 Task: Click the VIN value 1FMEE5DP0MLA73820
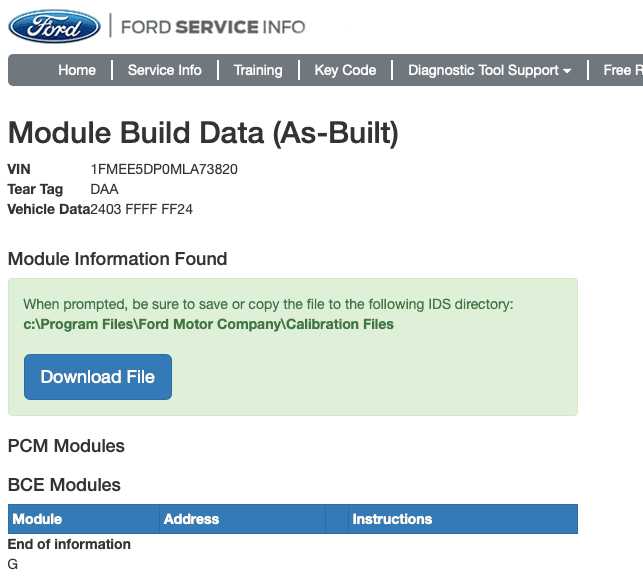(164, 169)
